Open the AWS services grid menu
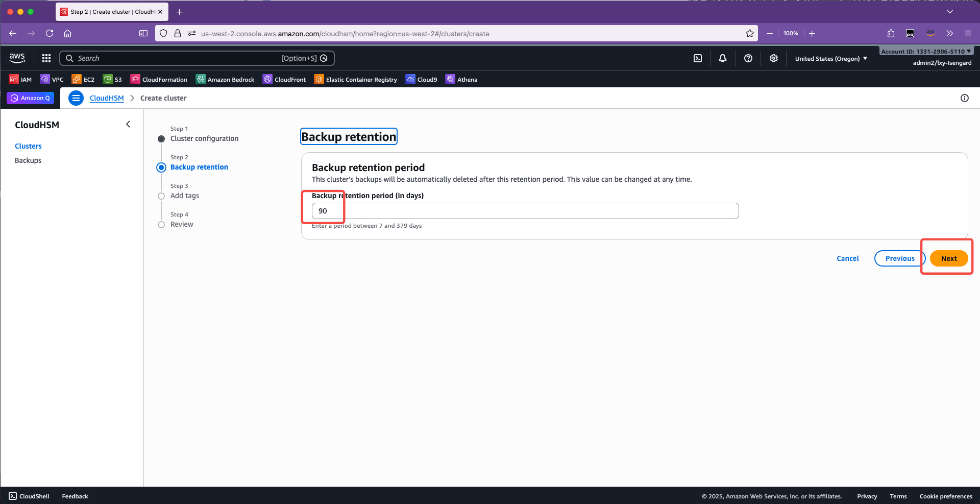 click(x=46, y=58)
